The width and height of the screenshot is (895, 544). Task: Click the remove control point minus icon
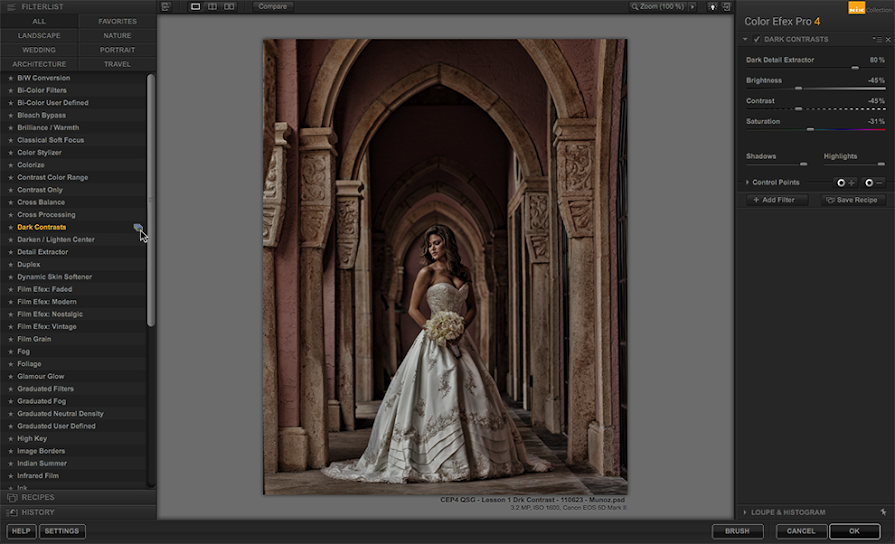pyautogui.click(x=874, y=183)
